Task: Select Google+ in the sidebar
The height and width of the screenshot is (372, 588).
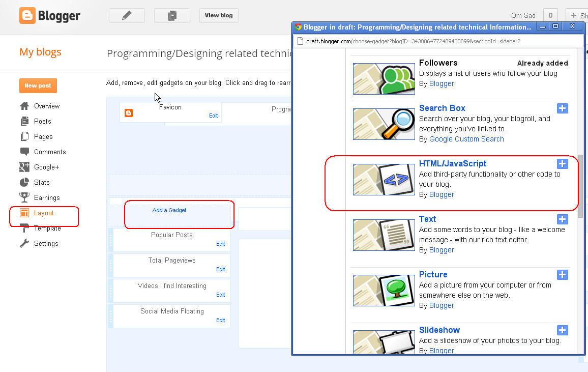Action: point(46,167)
